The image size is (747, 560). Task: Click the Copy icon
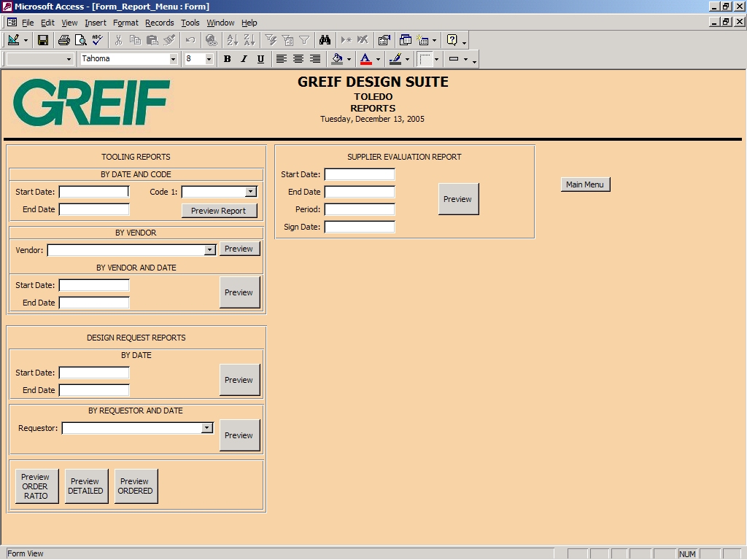tap(135, 41)
